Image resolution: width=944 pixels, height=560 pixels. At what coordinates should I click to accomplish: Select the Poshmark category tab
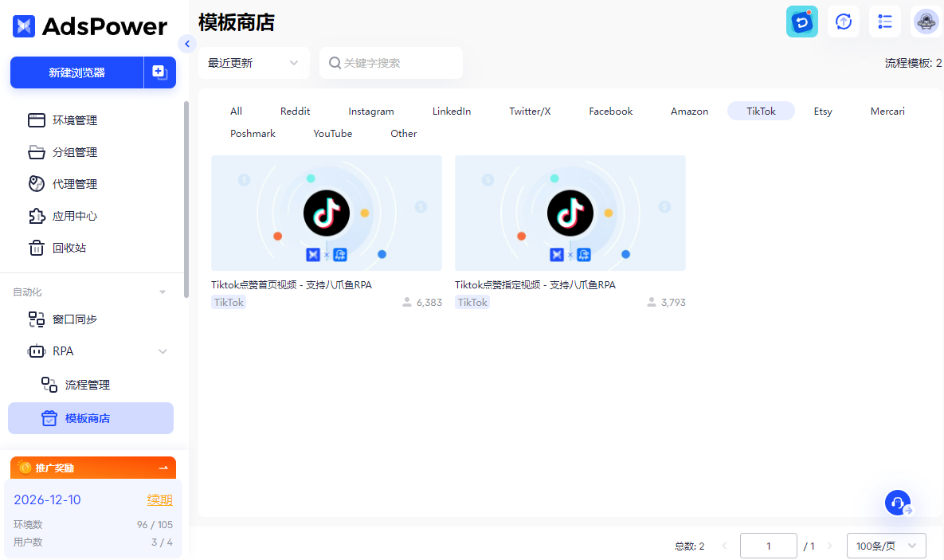coord(253,134)
